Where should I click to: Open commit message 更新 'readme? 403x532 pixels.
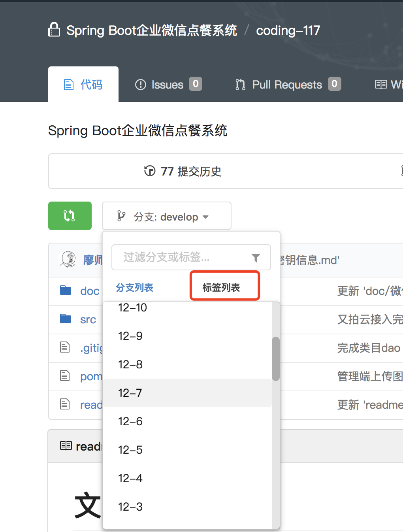pyautogui.click(x=370, y=405)
